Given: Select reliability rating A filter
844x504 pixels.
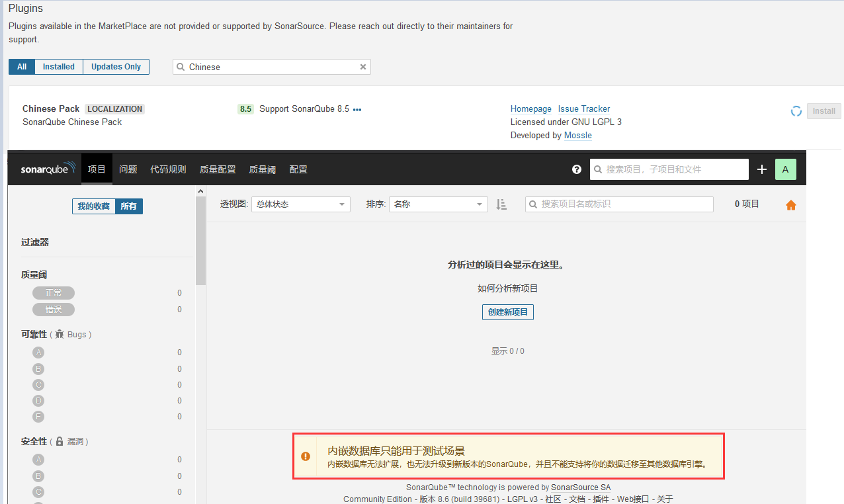Looking at the screenshot, I should (38, 353).
